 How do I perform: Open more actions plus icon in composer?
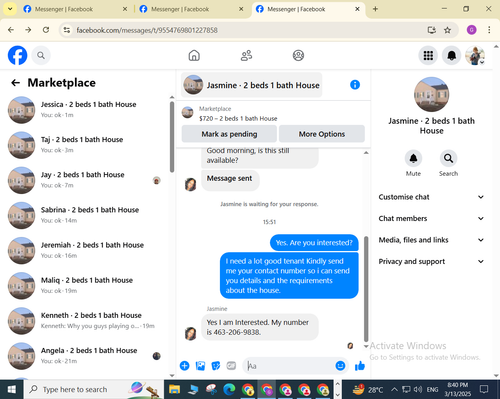tap(184, 366)
